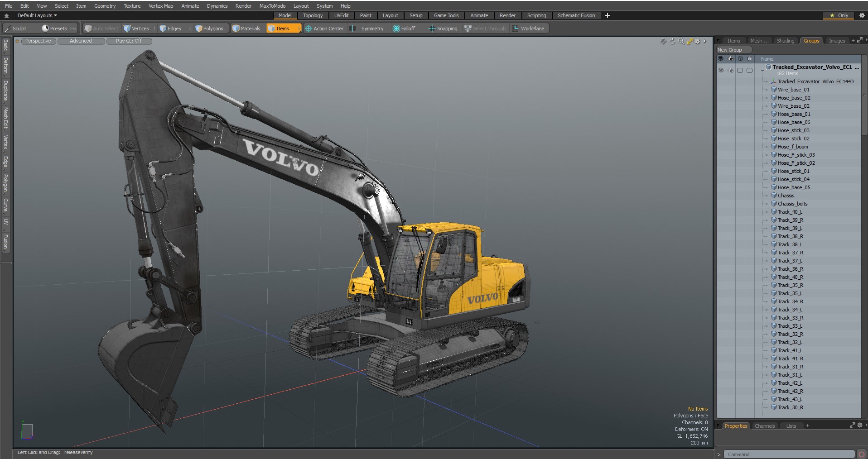Click render camera column header
The height and width of the screenshot is (459, 868).
tap(730, 59)
